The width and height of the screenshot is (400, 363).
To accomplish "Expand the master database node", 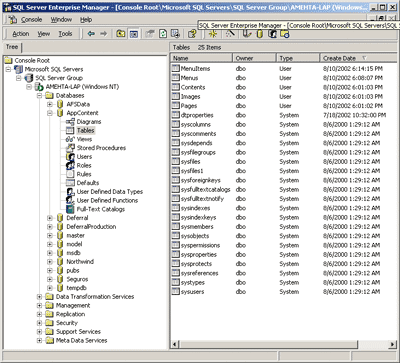I will click(x=50, y=235).
